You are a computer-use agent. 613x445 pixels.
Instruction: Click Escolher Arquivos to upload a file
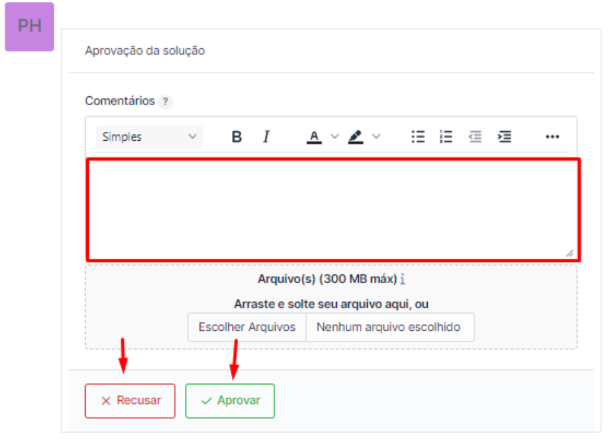pos(247,327)
